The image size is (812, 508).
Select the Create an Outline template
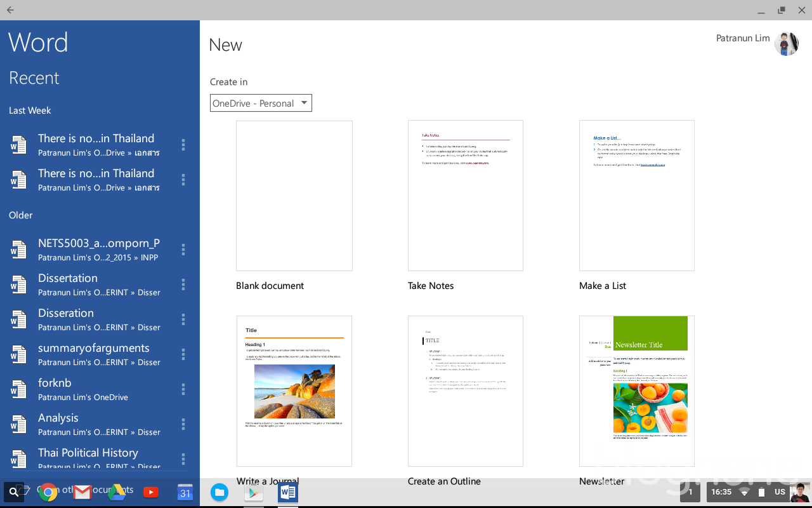[x=466, y=391]
